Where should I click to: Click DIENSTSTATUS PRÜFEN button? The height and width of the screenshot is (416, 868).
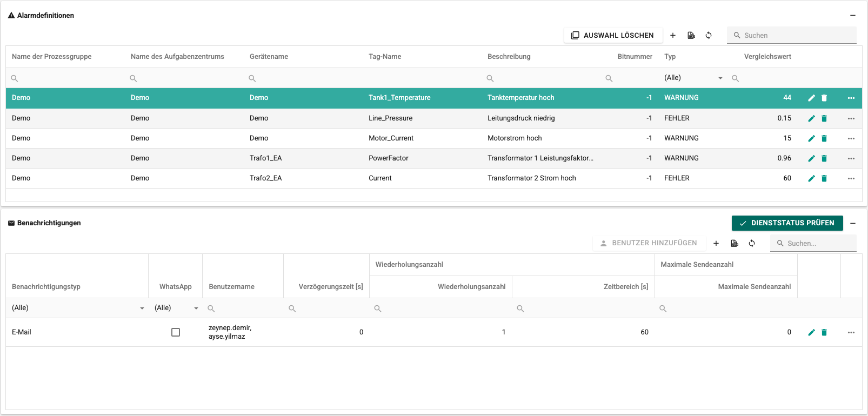click(x=787, y=223)
